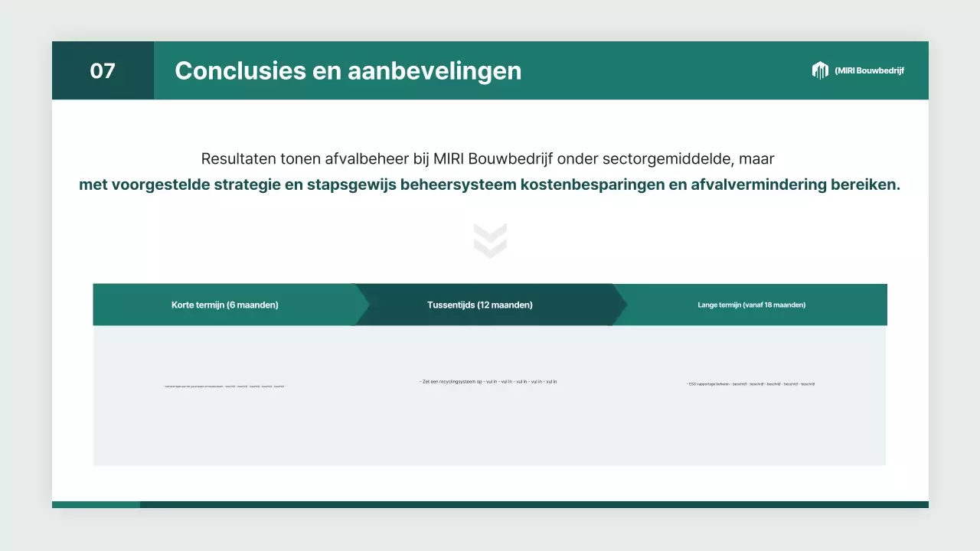This screenshot has width=980, height=551.
Task: Click the 'Zet een recyclingsysteem op' text
Action: pos(488,381)
